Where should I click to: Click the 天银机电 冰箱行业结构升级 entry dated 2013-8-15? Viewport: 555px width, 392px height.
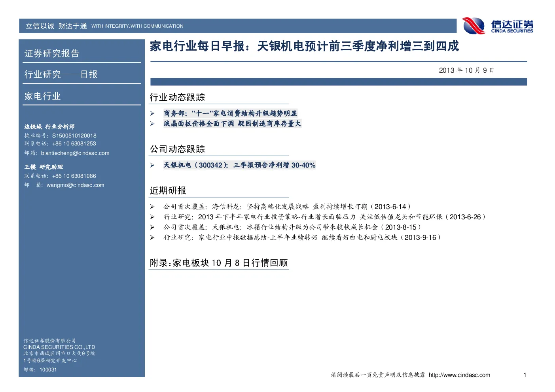(293, 227)
